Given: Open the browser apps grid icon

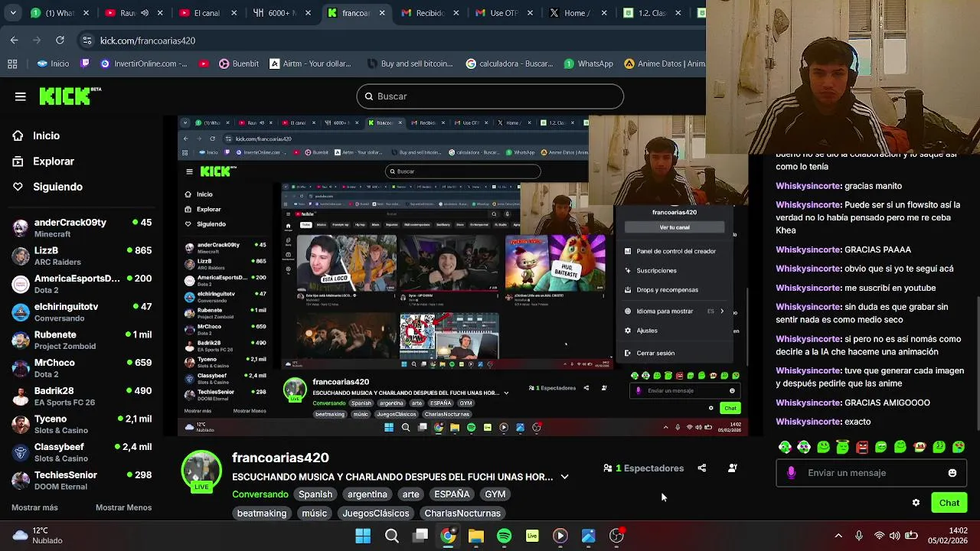Looking at the screenshot, I should click(12, 64).
